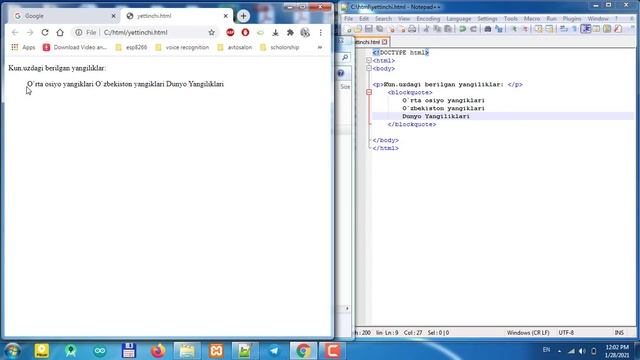Open the Download Video bookmark
This screenshot has height=360, width=640.
[x=75, y=47]
